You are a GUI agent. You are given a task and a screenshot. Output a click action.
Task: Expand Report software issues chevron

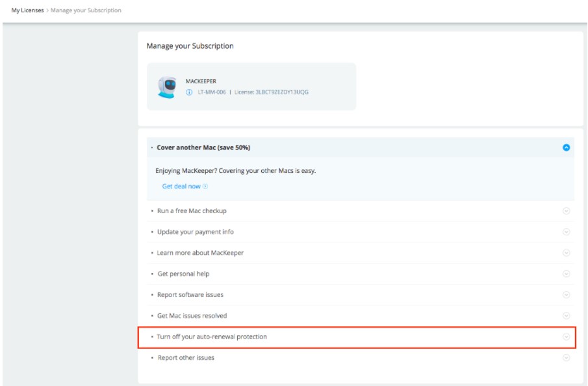[567, 295]
